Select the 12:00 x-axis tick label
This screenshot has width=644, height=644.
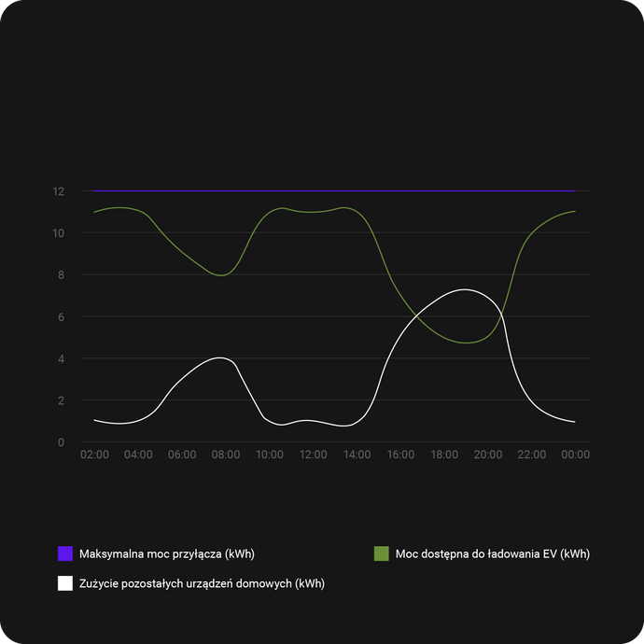[x=313, y=455]
